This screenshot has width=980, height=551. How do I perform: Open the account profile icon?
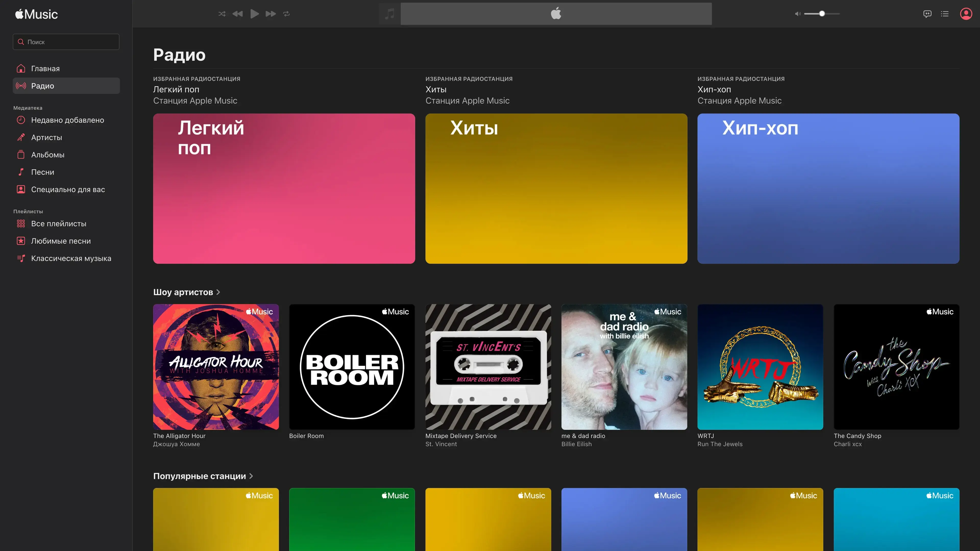[966, 14]
